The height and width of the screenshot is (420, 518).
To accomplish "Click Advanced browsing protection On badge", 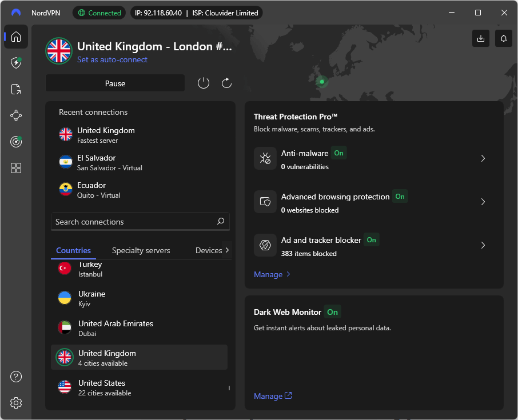I will [400, 197].
